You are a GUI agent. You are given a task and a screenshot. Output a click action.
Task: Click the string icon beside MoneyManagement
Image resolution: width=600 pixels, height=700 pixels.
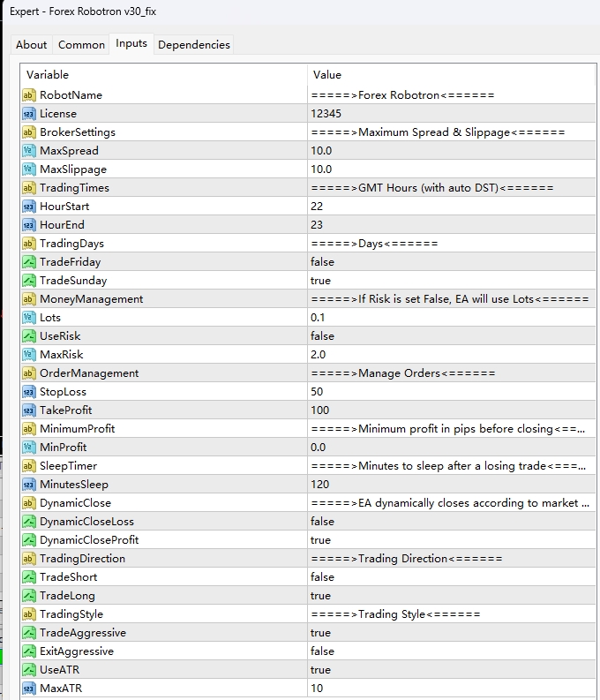(x=28, y=299)
